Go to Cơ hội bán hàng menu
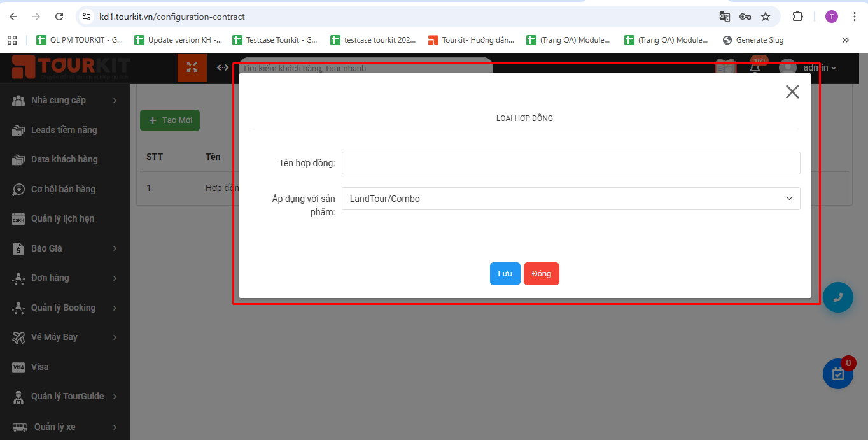This screenshot has height=440, width=868. click(x=63, y=189)
